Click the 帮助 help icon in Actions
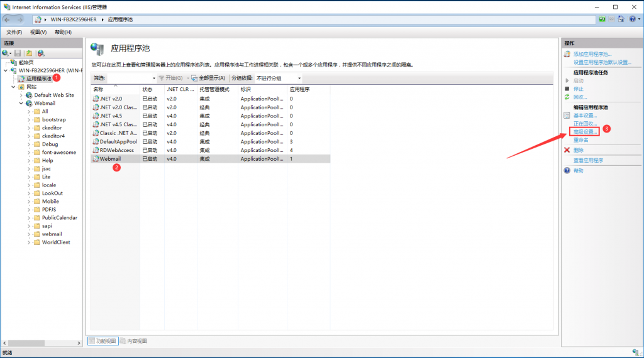This screenshot has width=644, height=358. tap(567, 171)
